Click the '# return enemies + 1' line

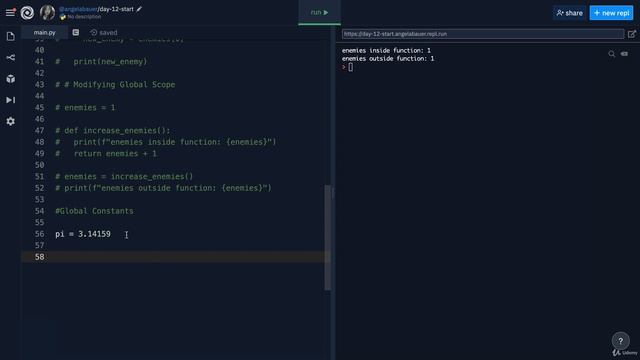(x=106, y=153)
